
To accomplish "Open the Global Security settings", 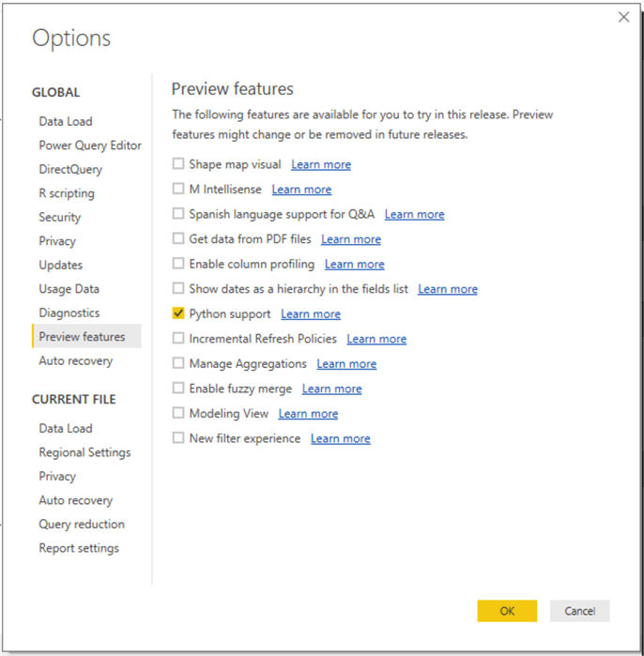I will point(60,217).
